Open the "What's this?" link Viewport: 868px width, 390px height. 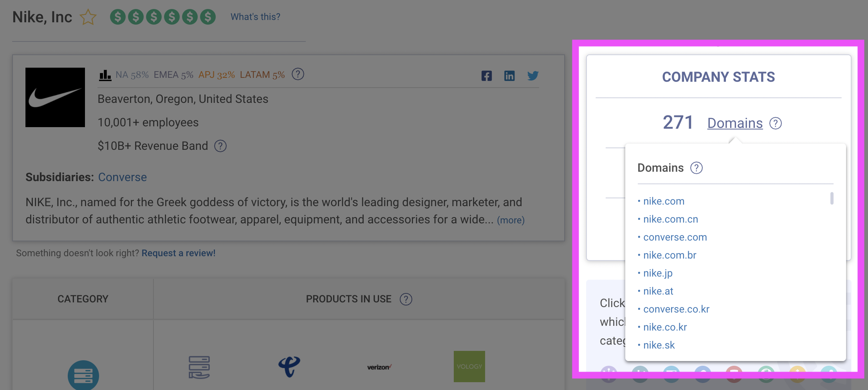(255, 16)
